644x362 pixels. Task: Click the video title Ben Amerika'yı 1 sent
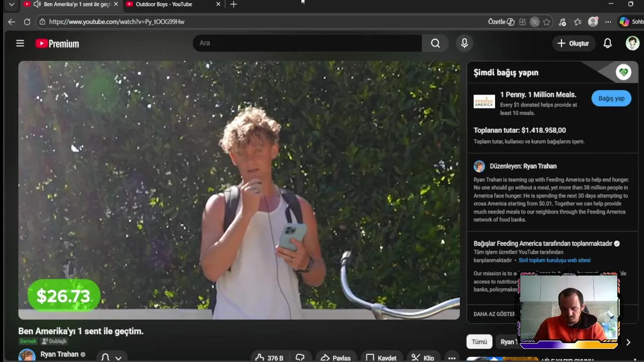tap(81, 331)
